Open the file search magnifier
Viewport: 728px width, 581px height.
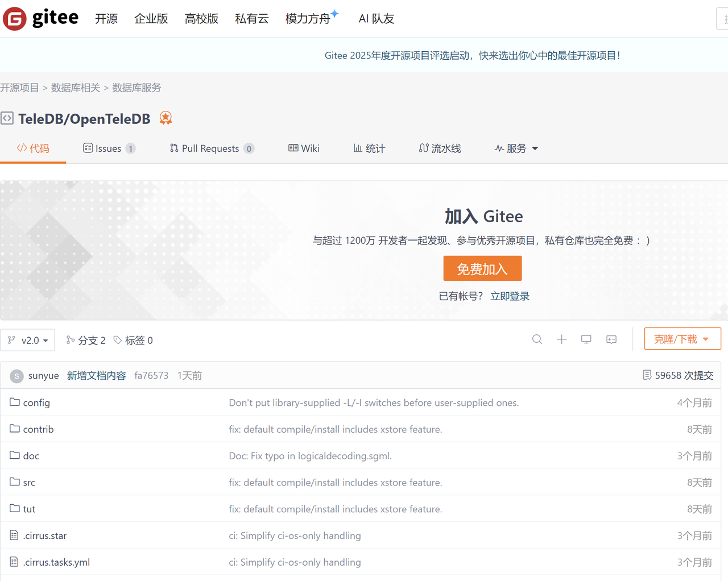537,339
